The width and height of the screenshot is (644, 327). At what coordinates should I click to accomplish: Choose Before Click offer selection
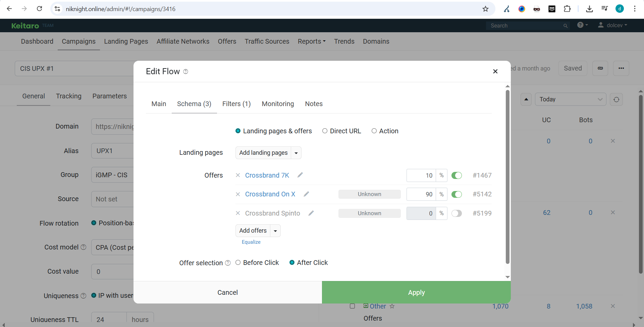click(x=238, y=263)
